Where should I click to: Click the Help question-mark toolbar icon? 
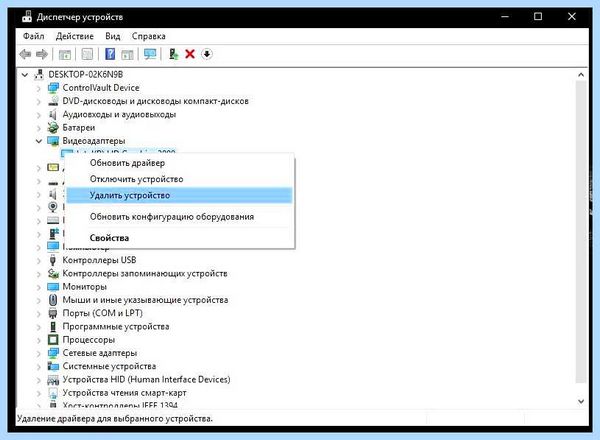click(x=110, y=54)
